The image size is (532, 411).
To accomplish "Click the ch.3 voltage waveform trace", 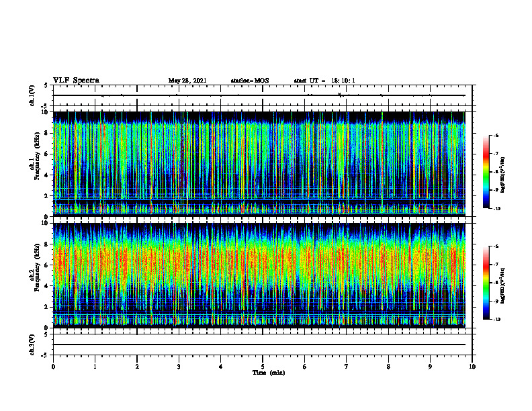I will (259, 345).
